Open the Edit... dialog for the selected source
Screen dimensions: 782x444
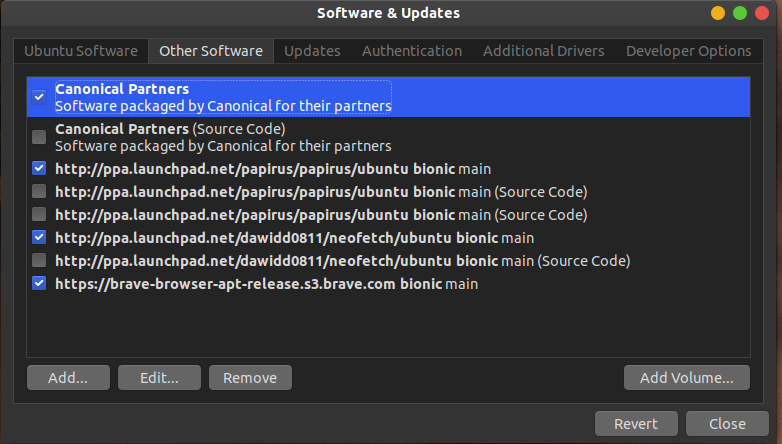point(159,378)
